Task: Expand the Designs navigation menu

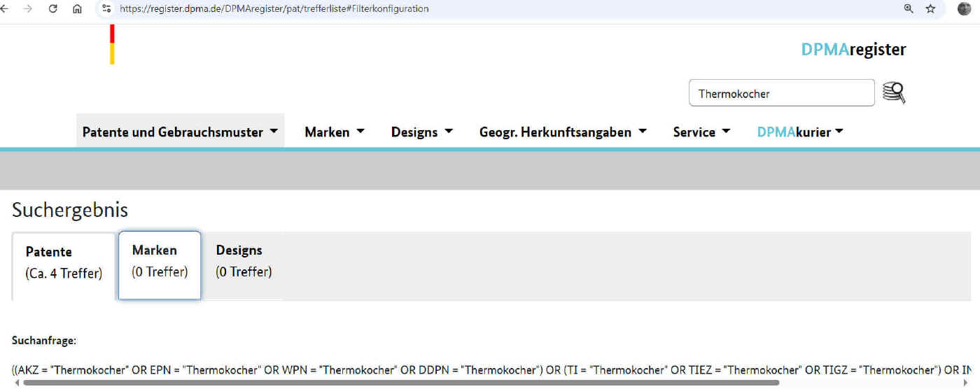Action: [422, 132]
